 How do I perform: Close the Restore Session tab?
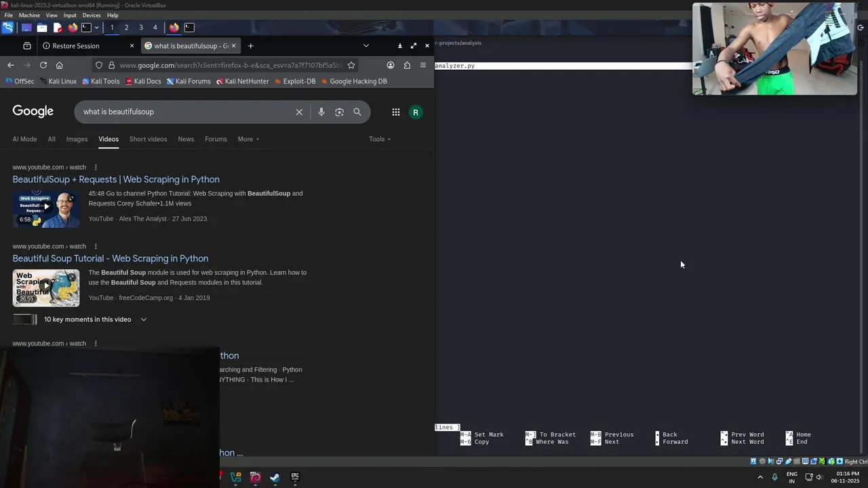132,45
